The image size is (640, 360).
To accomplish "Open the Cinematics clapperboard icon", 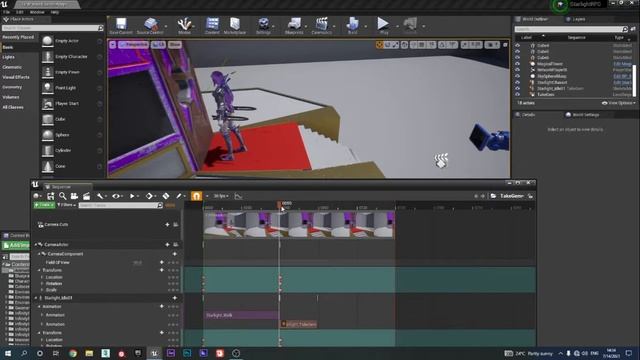I will (x=322, y=25).
